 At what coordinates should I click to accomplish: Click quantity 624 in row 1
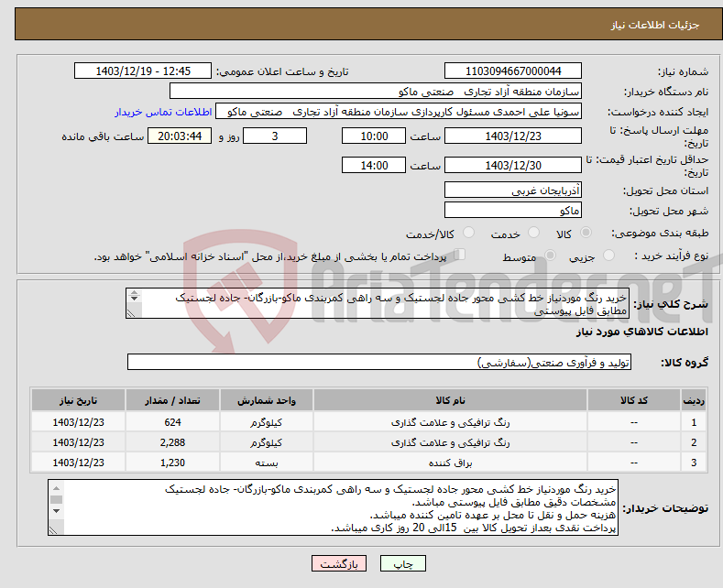click(x=172, y=422)
